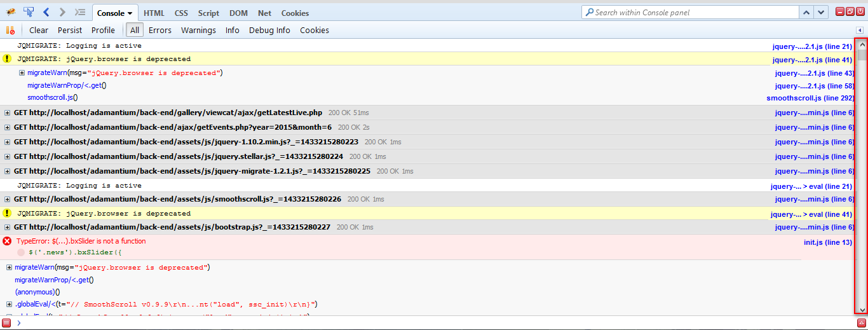The image size is (868, 330).
Task: Jump to previous search match arrow
Action: point(806,12)
